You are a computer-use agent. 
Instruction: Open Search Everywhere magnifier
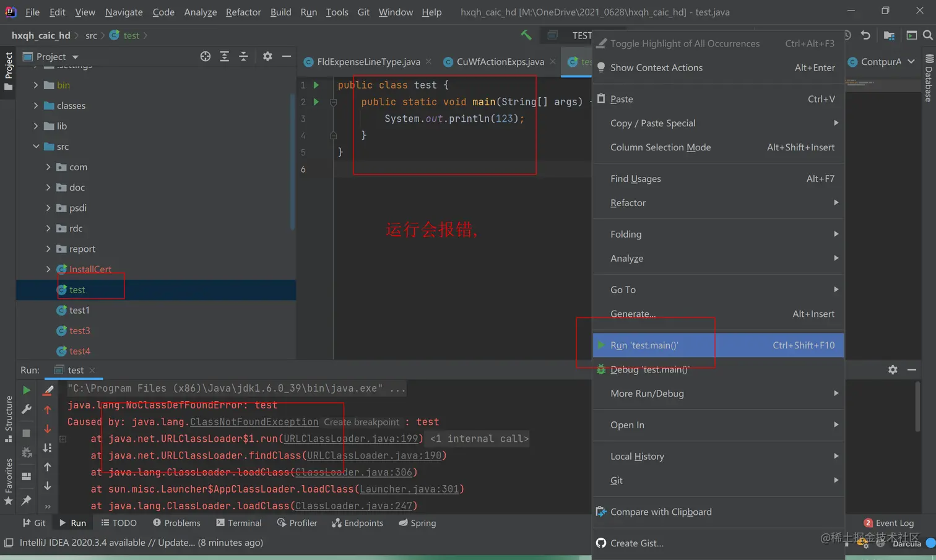928,35
